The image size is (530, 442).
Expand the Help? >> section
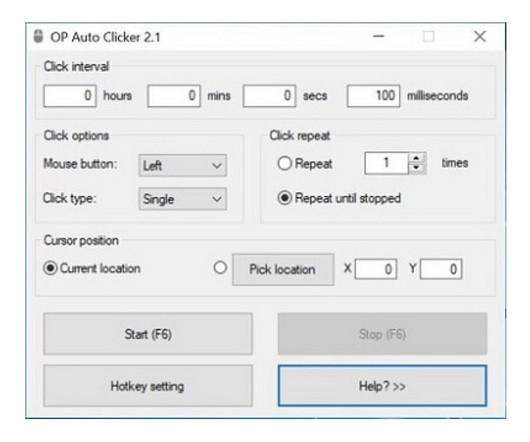(382, 386)
